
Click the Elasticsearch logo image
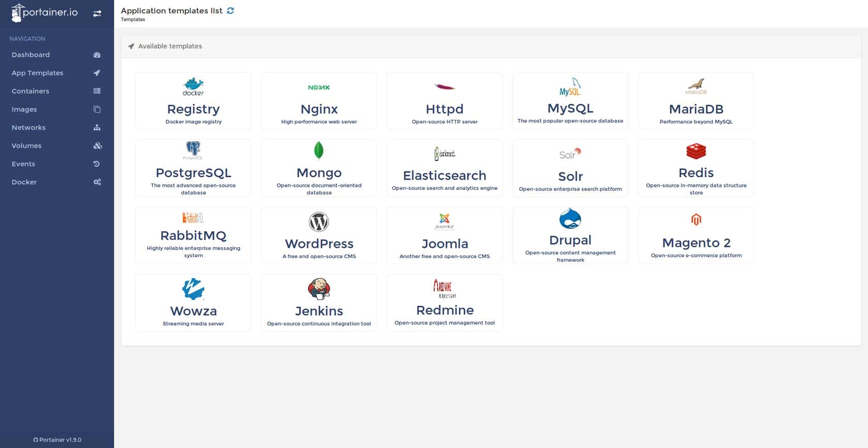444,153
